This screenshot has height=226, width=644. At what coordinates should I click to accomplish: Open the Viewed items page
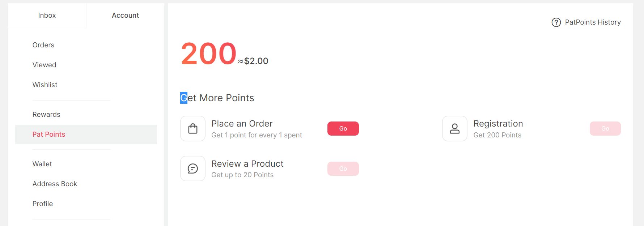pos(44,65)
